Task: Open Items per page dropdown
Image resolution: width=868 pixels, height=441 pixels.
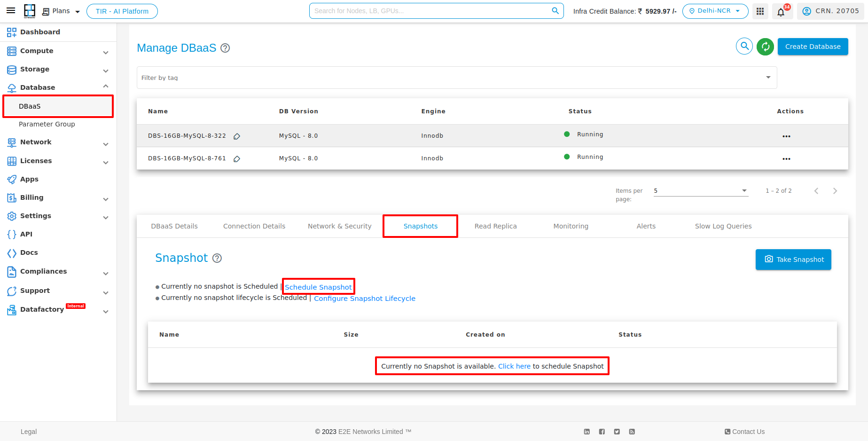Action: pos(701,191)
